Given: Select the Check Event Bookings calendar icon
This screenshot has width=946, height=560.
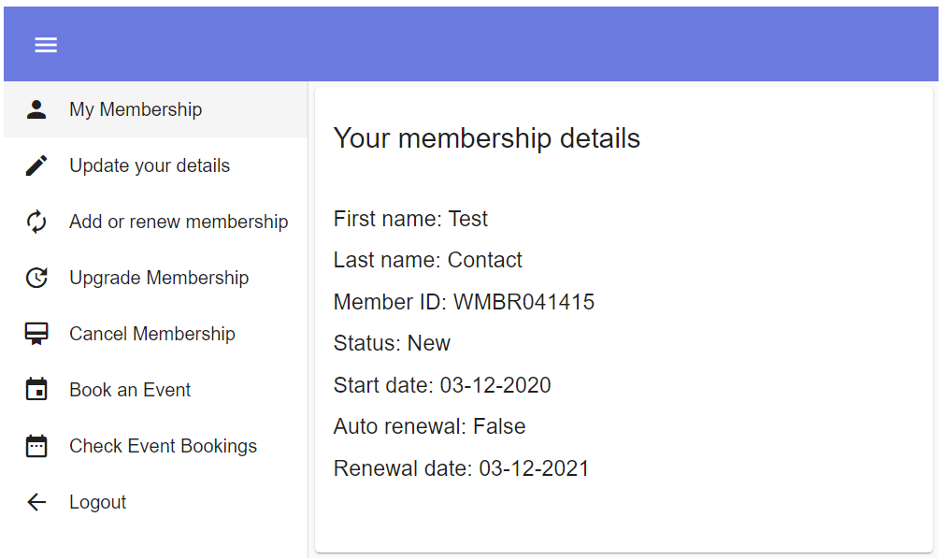Looking at the screenshot, I should 36,446.
